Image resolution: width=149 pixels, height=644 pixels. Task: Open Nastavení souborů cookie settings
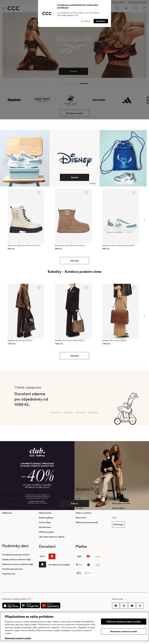pyautogui.click(x=124, y=631)
